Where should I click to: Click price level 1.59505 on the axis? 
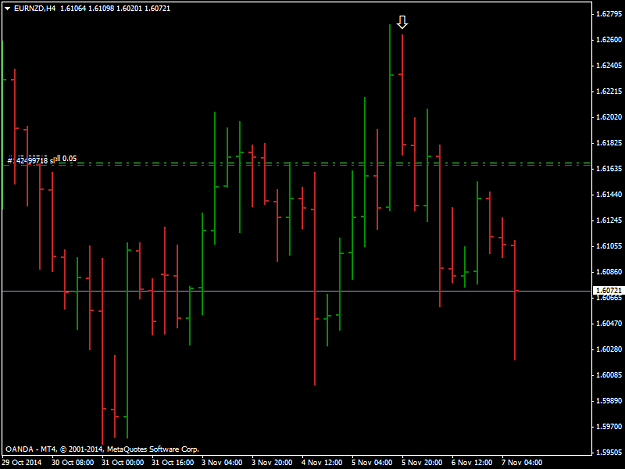609,453
